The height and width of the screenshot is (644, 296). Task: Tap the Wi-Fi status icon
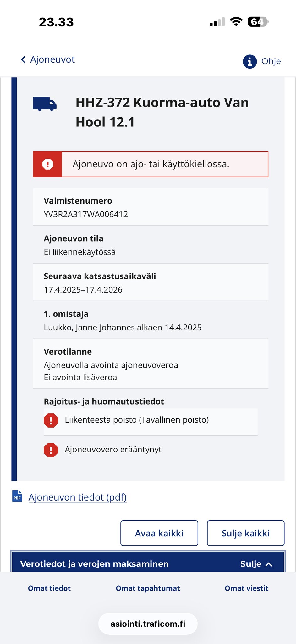pos(236,22)
